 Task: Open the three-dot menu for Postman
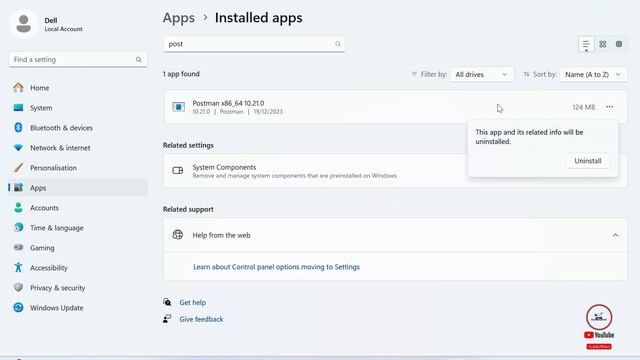pyautogui.click(x=609, y=107)
